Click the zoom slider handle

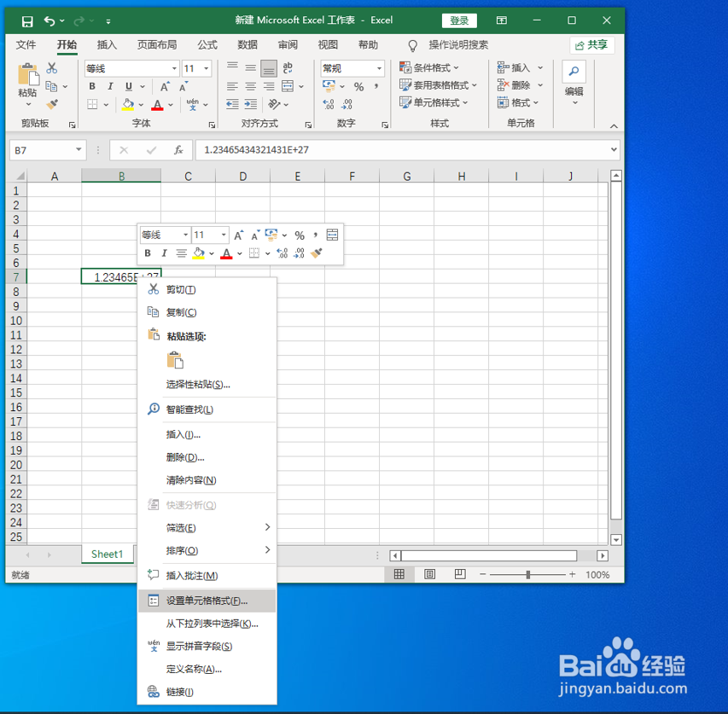[528, 575]
